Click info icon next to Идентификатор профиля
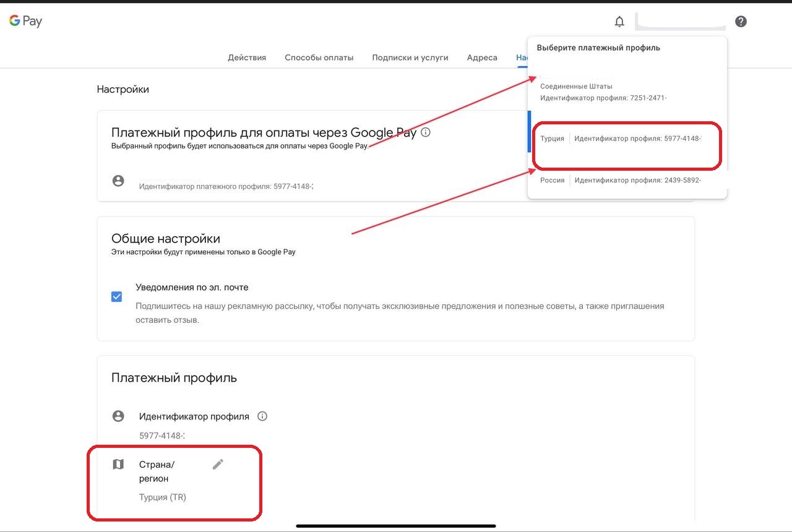The width and height of the screenshot is (792, 532). (262, 416)
